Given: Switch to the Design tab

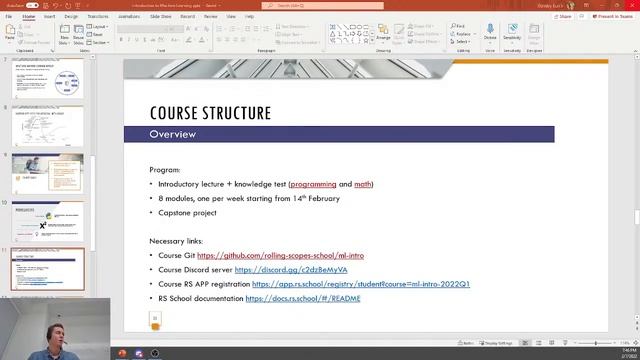Looking at the screenshot, I should pos(71,16).
